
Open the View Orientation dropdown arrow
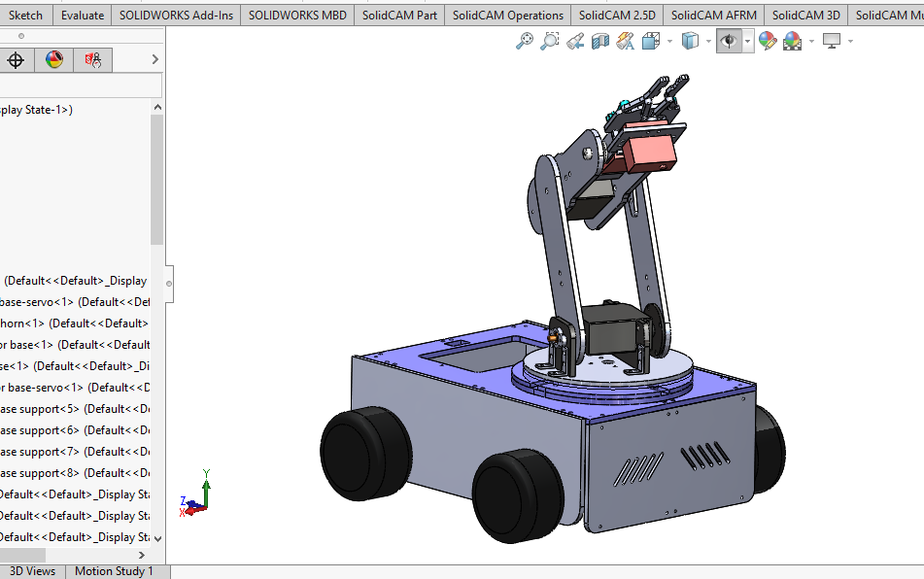click(669, 41)
